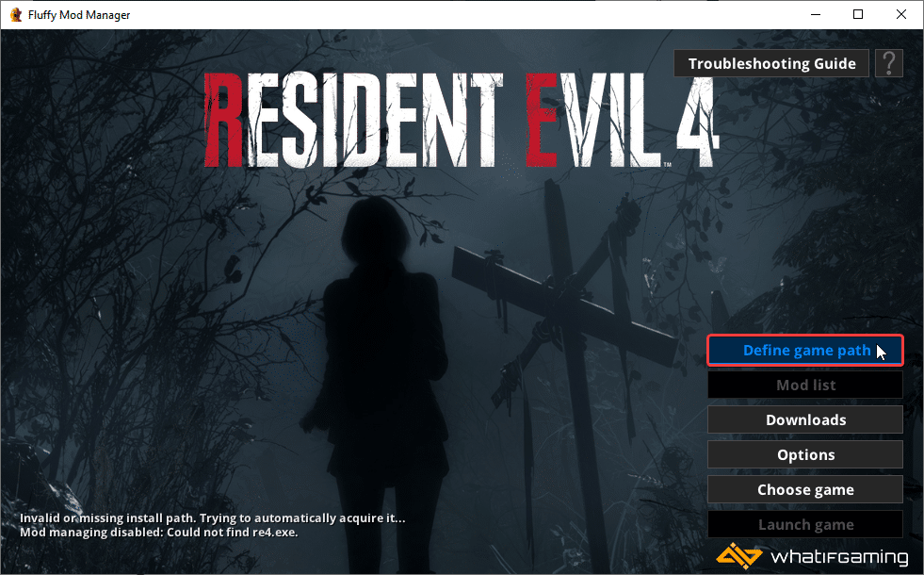Maximize the Fluffy Mod Manager window
924x575 pixels.
click(x=858, y=15)
